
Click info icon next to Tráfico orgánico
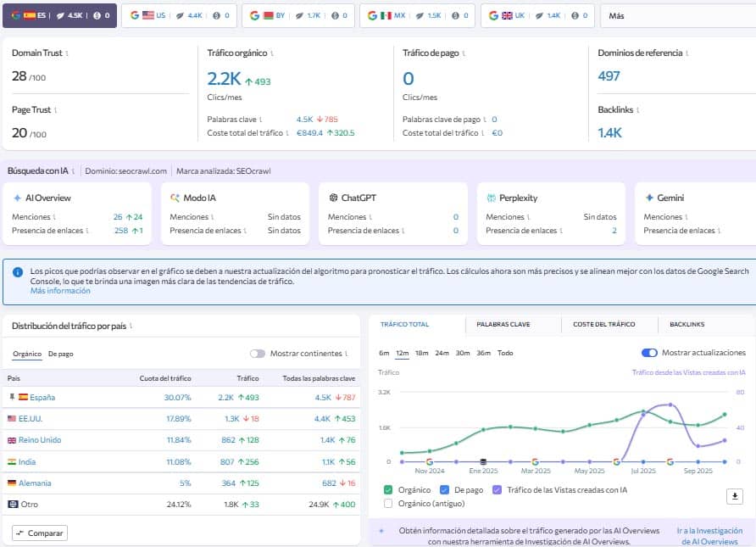(x=272, y=53)
